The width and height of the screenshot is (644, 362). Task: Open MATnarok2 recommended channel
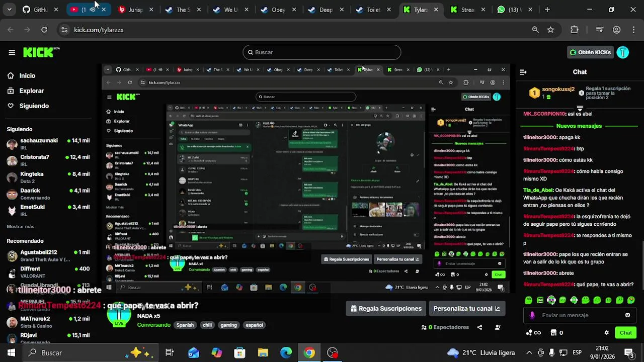point(48,322)
